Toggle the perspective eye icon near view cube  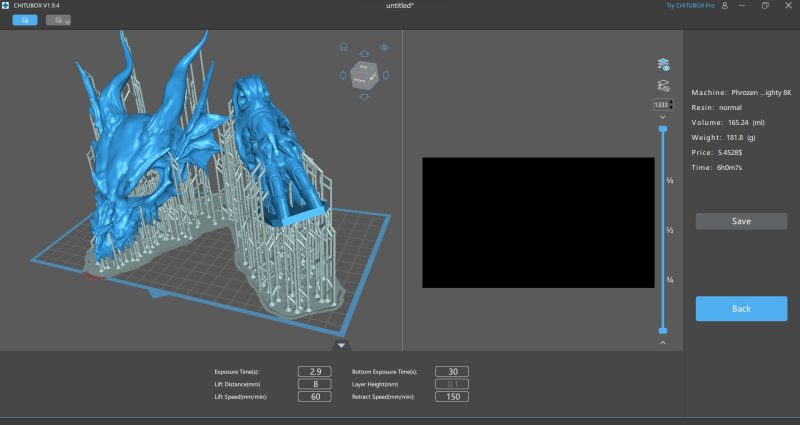pyautogui.click(x=384, y=47)
